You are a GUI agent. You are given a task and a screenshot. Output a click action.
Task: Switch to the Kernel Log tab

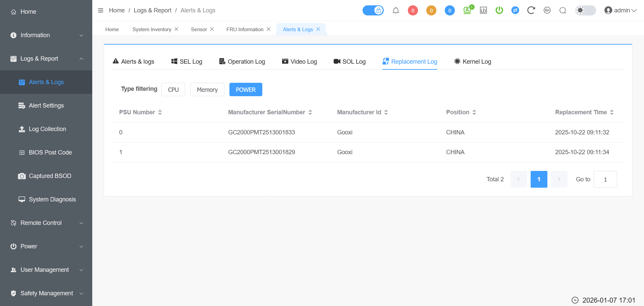point(473,62)
